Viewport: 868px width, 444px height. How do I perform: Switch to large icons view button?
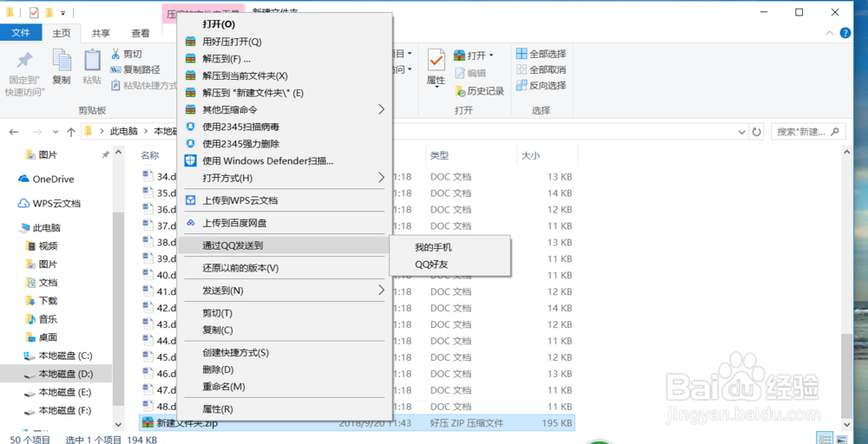840,439
